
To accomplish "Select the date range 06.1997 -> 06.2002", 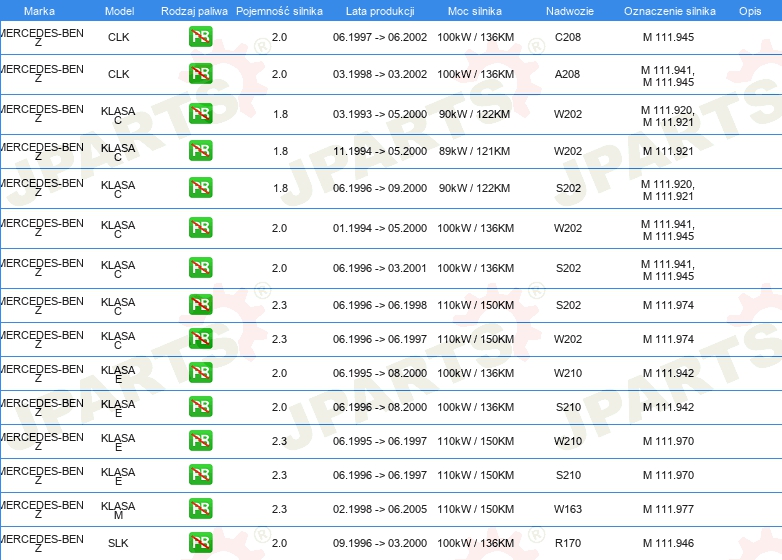I will pos(380,37).
